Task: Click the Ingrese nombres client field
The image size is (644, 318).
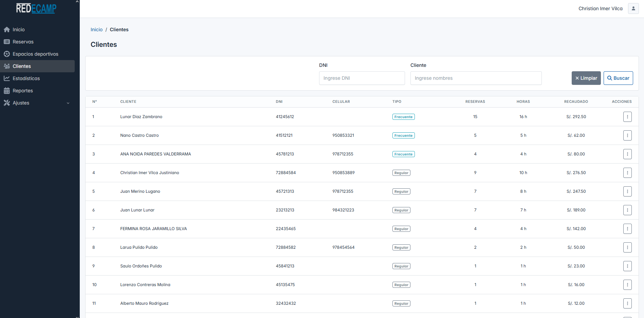Action: [x=476, y=78]
